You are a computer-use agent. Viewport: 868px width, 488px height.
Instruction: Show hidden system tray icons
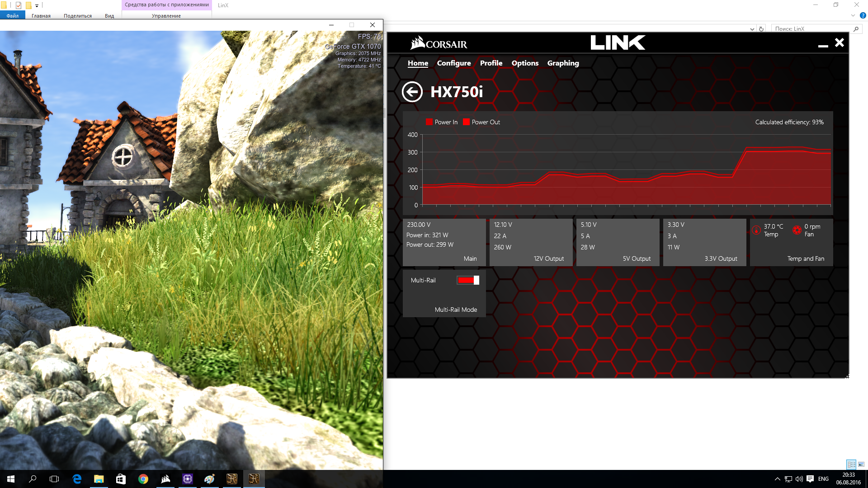[x=777, y=479]
